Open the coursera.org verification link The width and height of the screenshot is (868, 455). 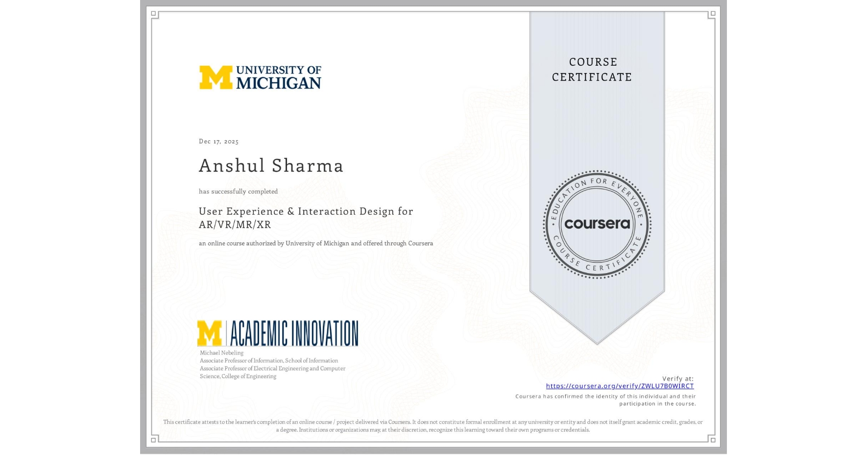pyautogui.click(x=620, y=386)
